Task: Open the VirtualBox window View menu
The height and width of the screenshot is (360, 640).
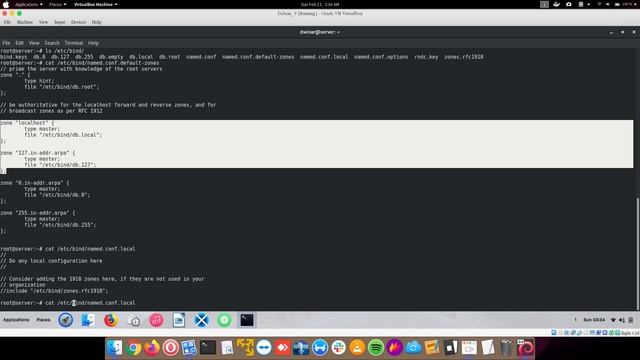Action: coord(43,22)
